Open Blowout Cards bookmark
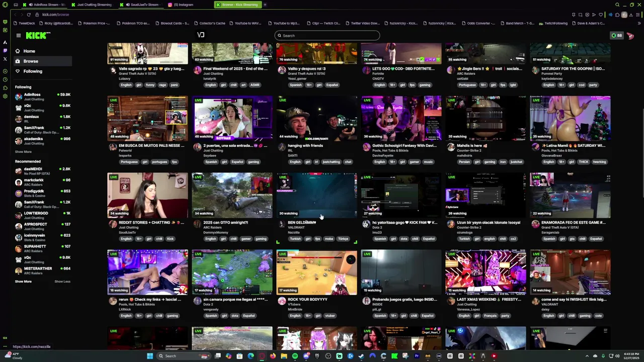 click(x=172, y=23)
